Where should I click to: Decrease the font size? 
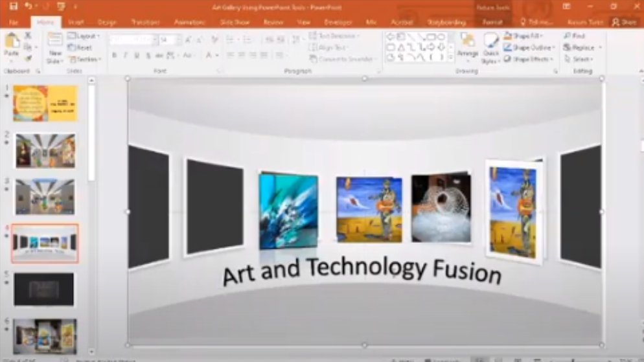(x=200, y=40)
